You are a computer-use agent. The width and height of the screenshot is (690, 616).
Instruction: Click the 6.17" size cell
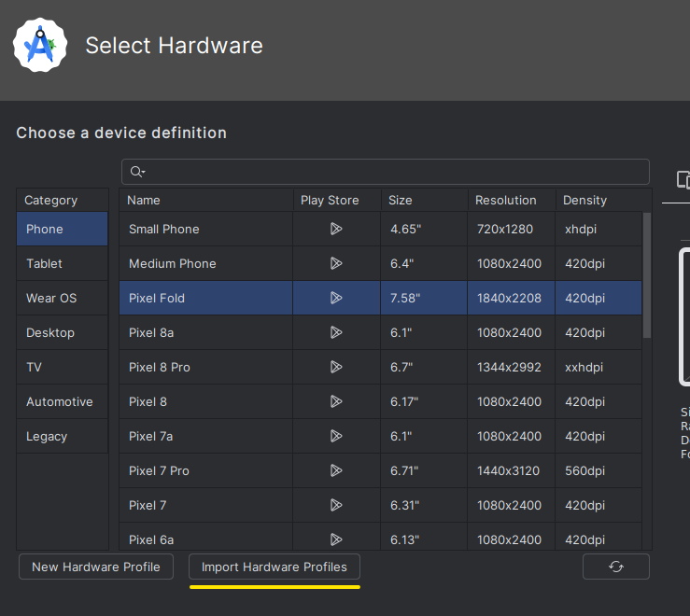(x=424, y=401)
